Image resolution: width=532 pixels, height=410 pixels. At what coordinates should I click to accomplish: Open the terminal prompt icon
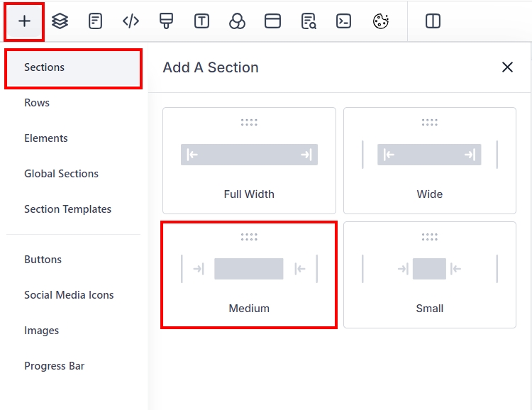(343, 21)
